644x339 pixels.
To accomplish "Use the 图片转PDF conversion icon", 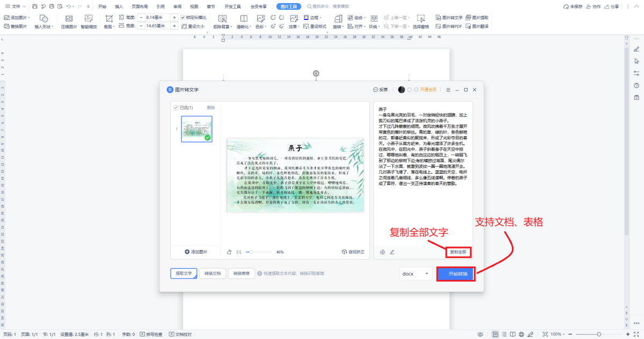I will [451, 26].
